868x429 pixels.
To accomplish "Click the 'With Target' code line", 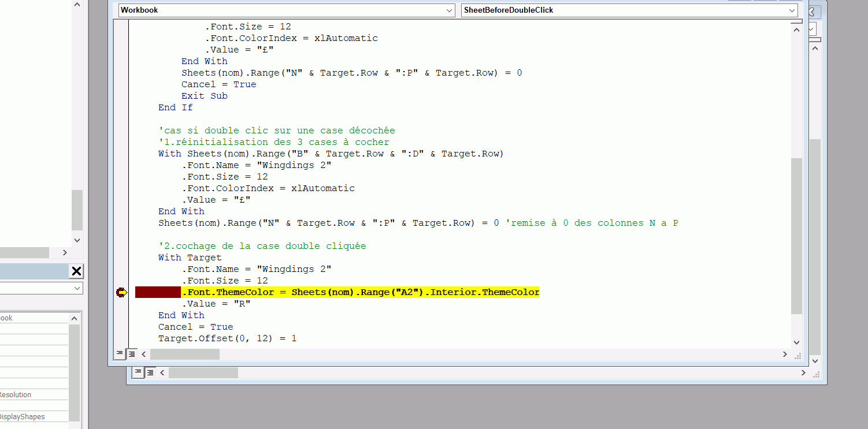I will click(x=190, y=258).
